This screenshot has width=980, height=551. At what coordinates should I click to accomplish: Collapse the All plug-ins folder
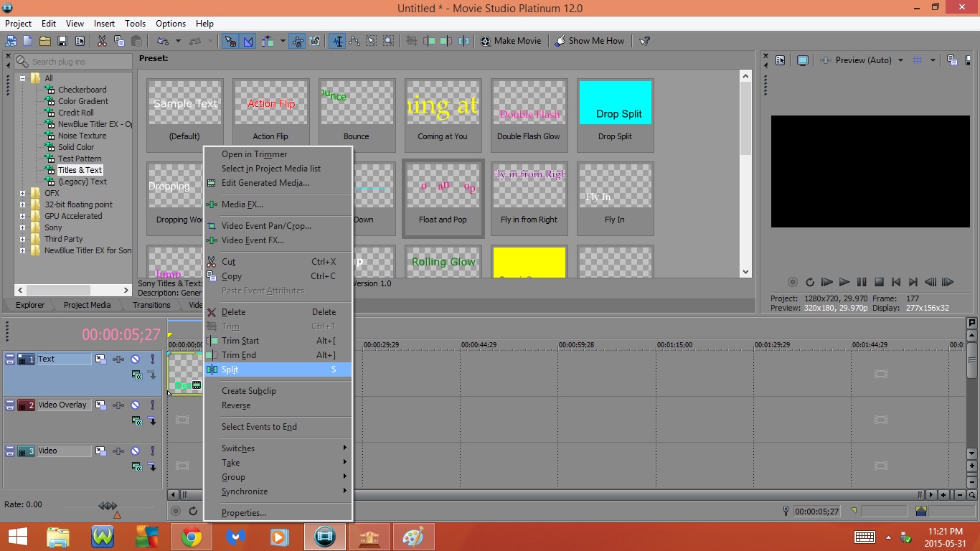click(23, 78)
